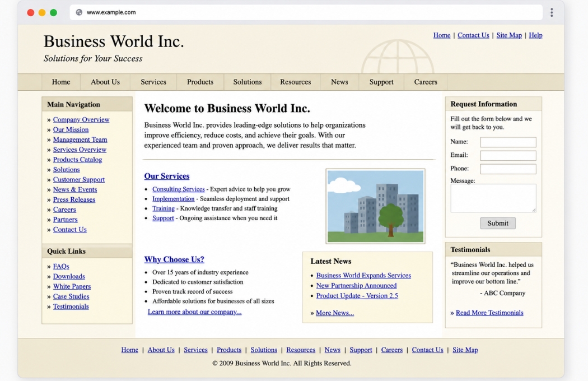Click Testimonials in Quick Links
The height and width of the screenshot is (381, 588).
tap(71, 306)
